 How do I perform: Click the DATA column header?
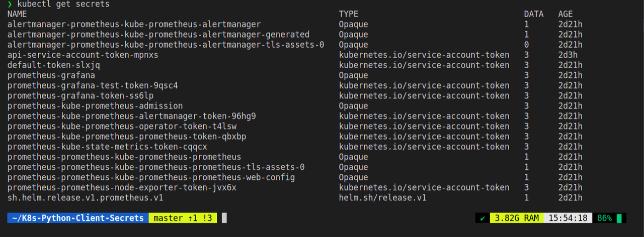[533, 14]
